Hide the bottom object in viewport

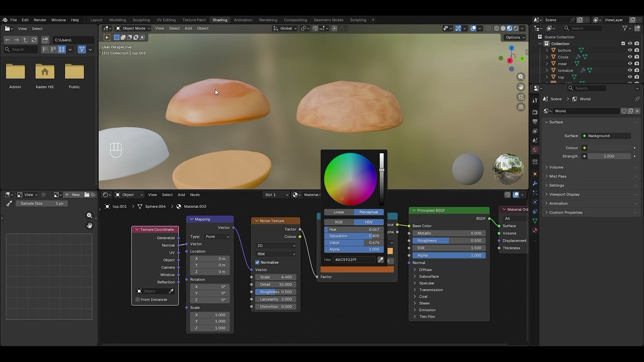point(630,50)
